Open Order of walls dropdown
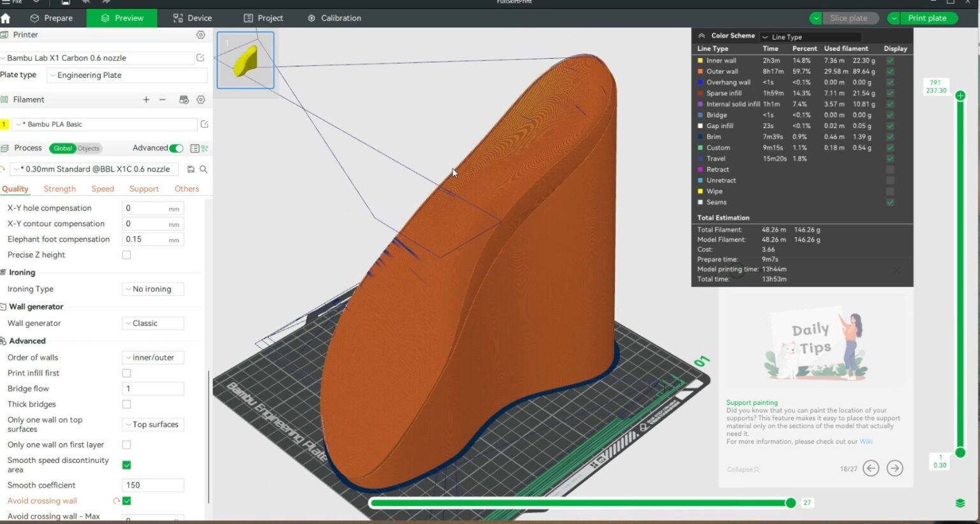Screen dimensions: 980x524 coord(152,358)
